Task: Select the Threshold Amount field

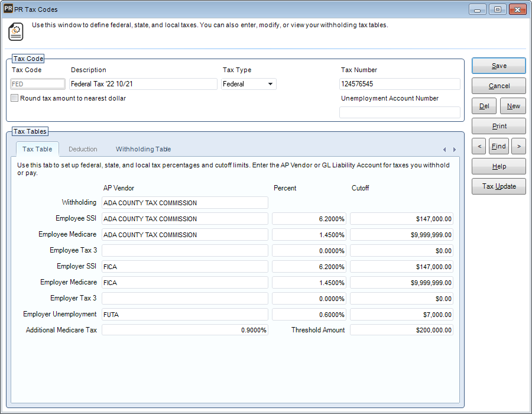Action: [x=401, y=330]
